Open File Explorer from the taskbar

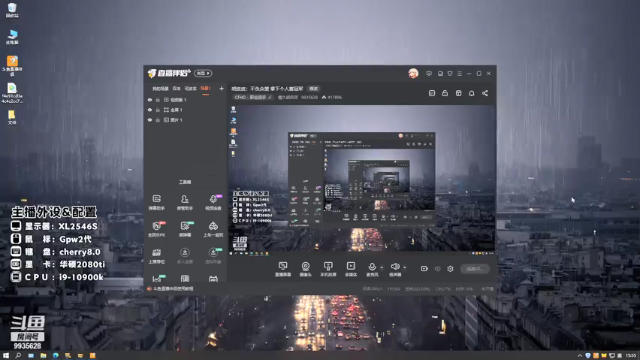point(43,356)
